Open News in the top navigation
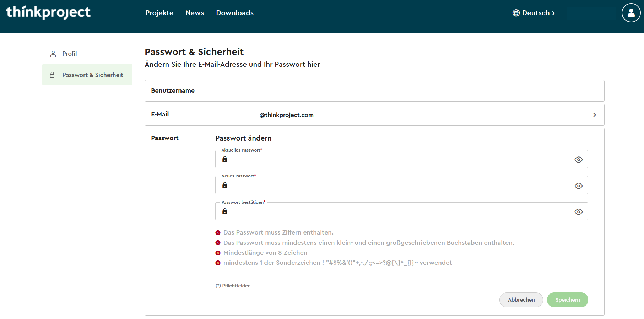The image size is (644, 319). pyautogui.click(x=195, y=13)
